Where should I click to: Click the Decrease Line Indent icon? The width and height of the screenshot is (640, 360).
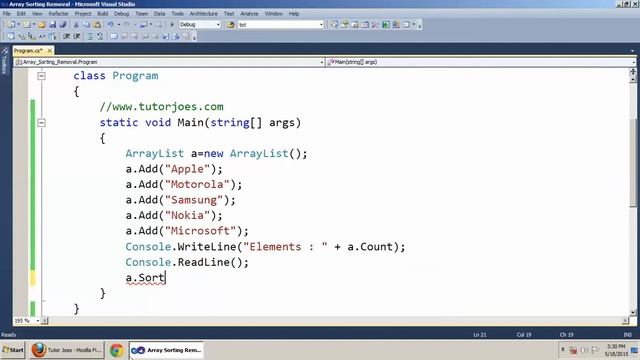pyautogui.click(x=66, y=36)
